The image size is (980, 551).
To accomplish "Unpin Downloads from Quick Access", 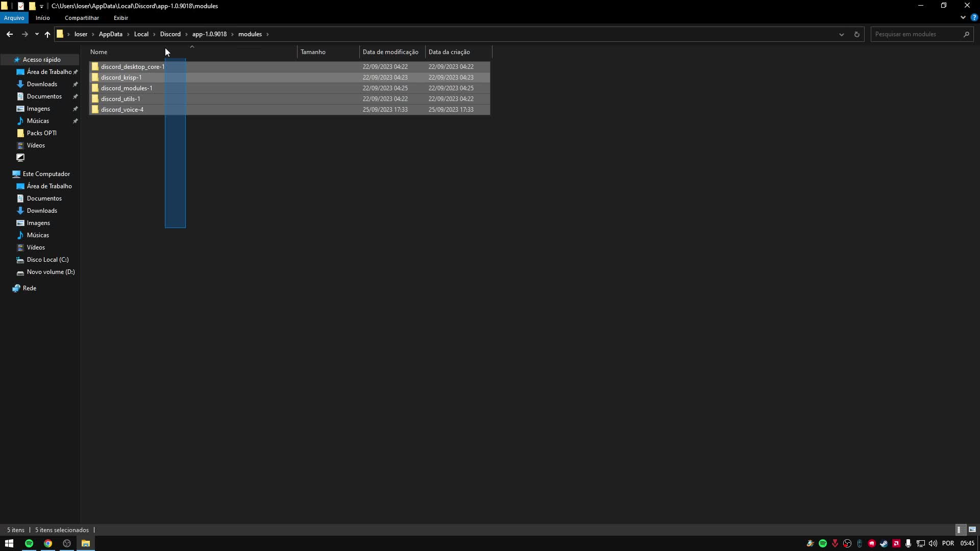I will click(75, 84).
